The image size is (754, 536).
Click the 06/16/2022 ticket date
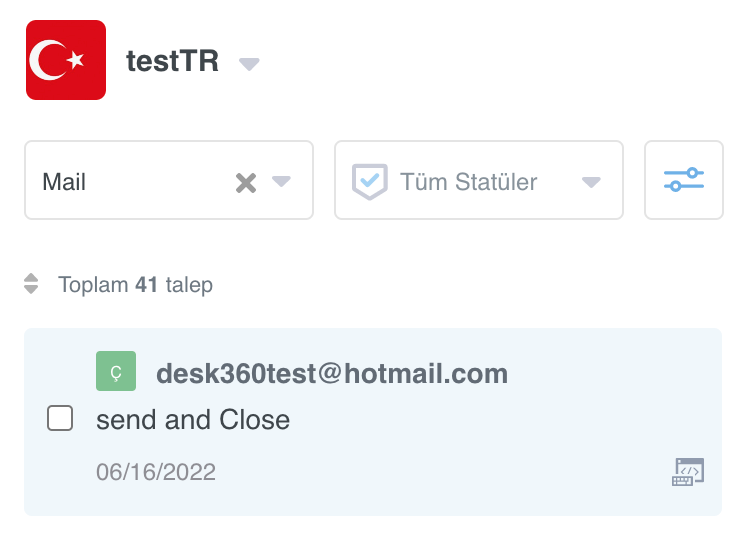[x=156, y=472]
